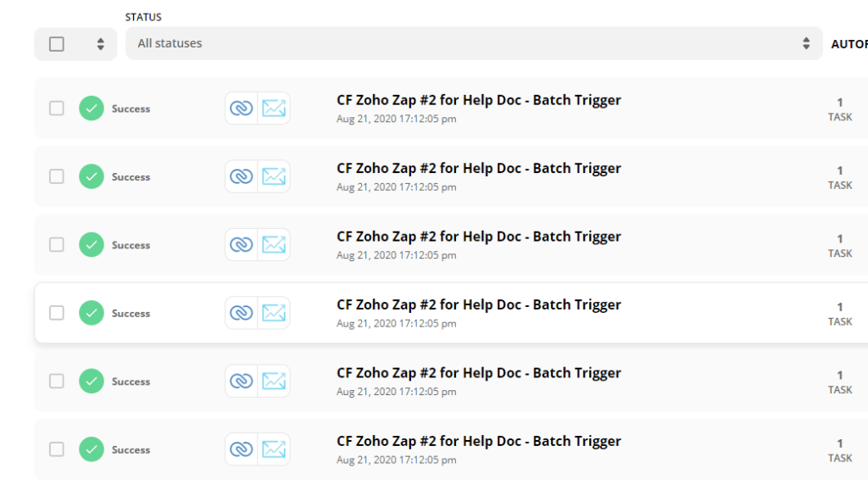Check the fourth row's selection checkbox
This screenshot has width=868, height=485.
pos(57,313)
